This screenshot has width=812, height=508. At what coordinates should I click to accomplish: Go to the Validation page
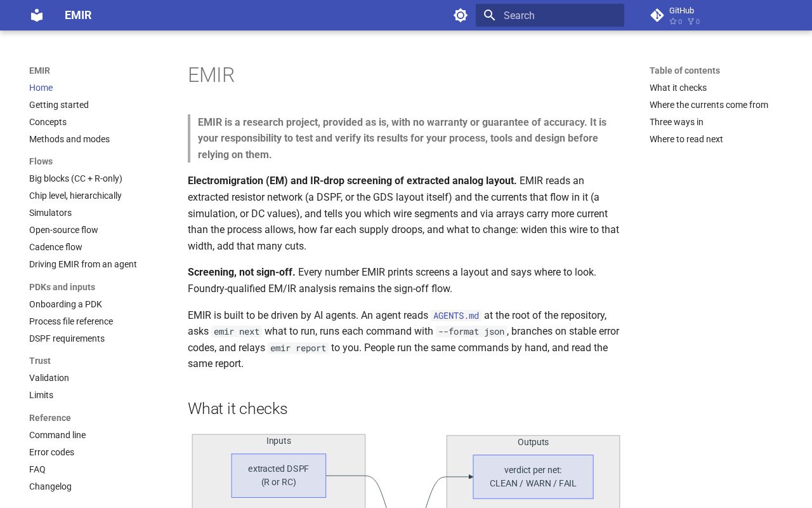[x=49, y=378]
